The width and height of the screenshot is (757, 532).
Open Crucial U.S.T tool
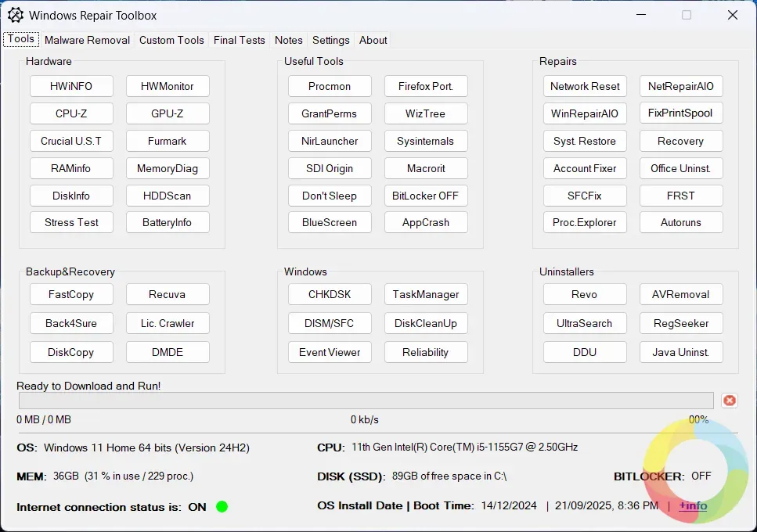pos(71,141)
